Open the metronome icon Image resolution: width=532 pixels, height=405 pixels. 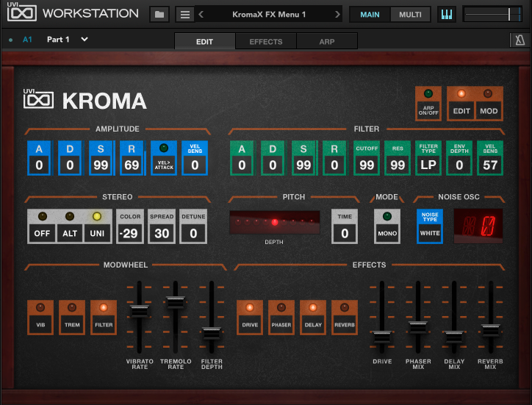(x=520, y=40)
